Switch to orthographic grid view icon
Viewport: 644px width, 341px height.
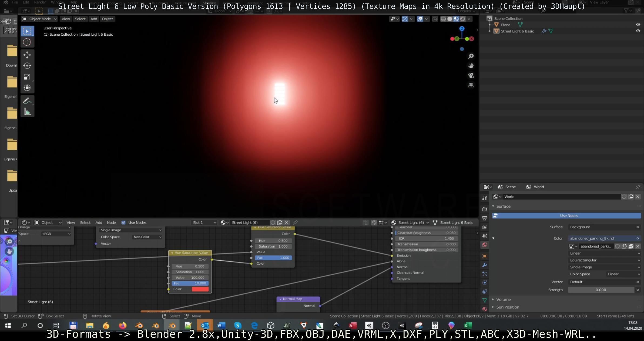(471, 85)
